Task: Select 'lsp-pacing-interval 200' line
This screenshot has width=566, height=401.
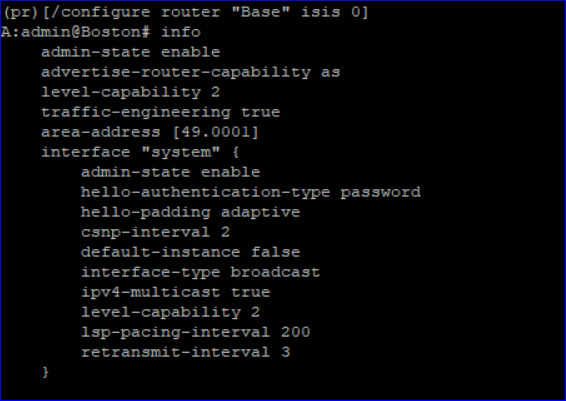Action: [195, 332]
